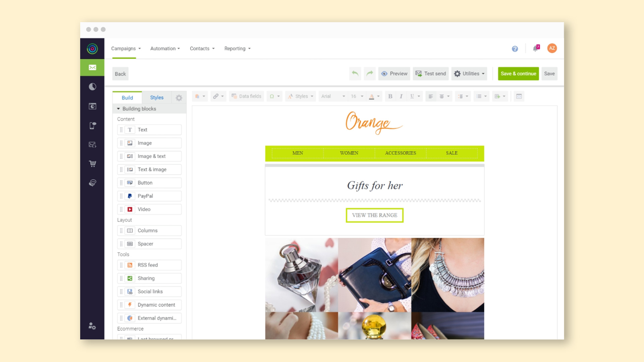Click the text alignment icon
The width and height of the screenshot is (644, 362).
431,96
